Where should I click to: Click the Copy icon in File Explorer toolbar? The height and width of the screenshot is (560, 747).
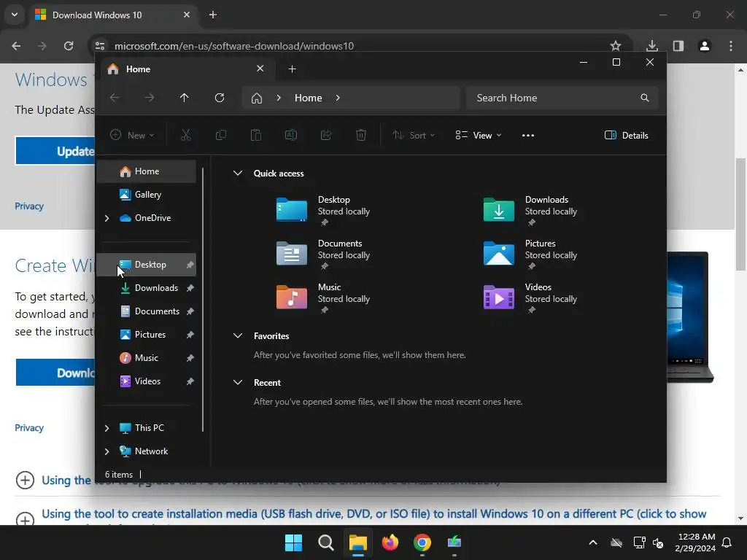coord(221,135)
